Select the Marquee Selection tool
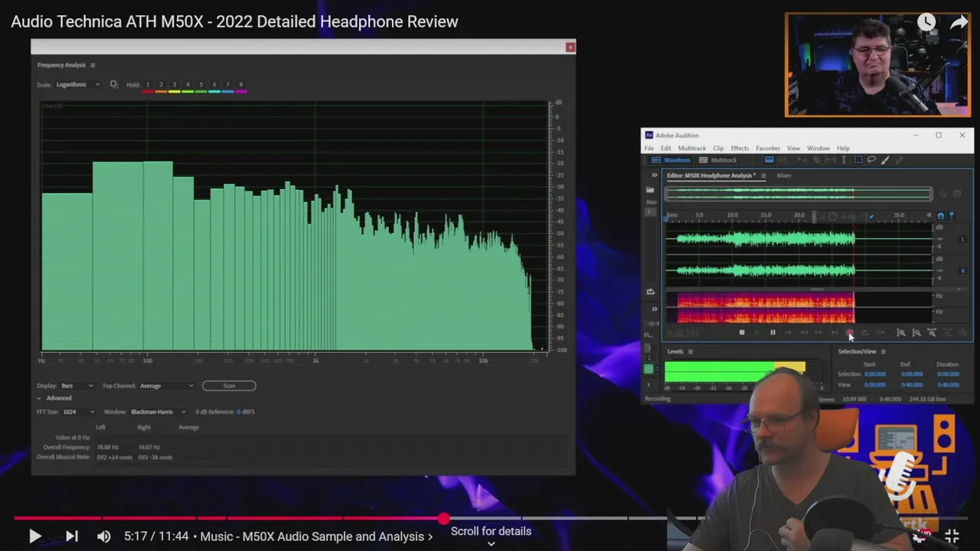Screen dimensions: 980x551 click(858, 160)
